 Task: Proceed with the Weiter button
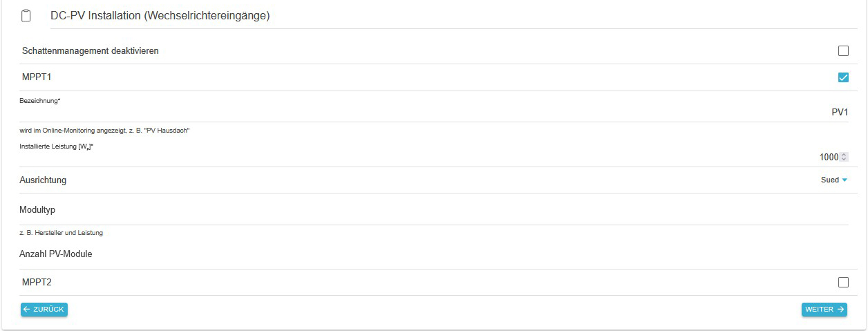(824, 310)
